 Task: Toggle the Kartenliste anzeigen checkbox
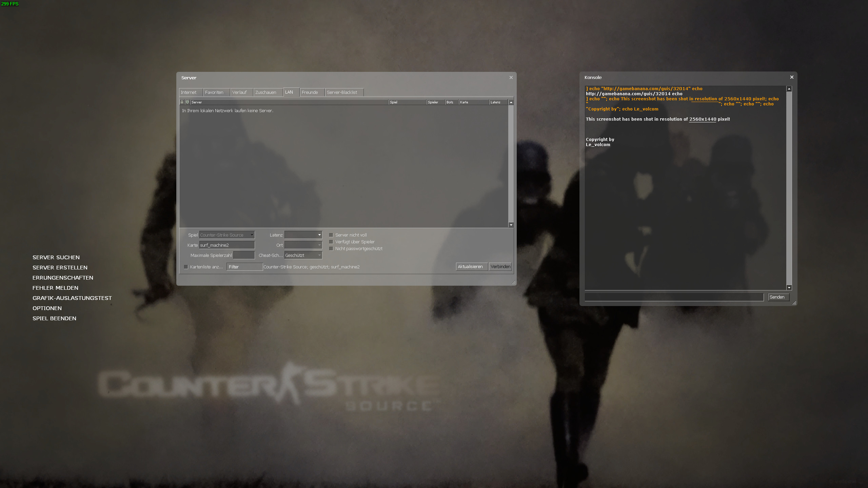(186, 267)
